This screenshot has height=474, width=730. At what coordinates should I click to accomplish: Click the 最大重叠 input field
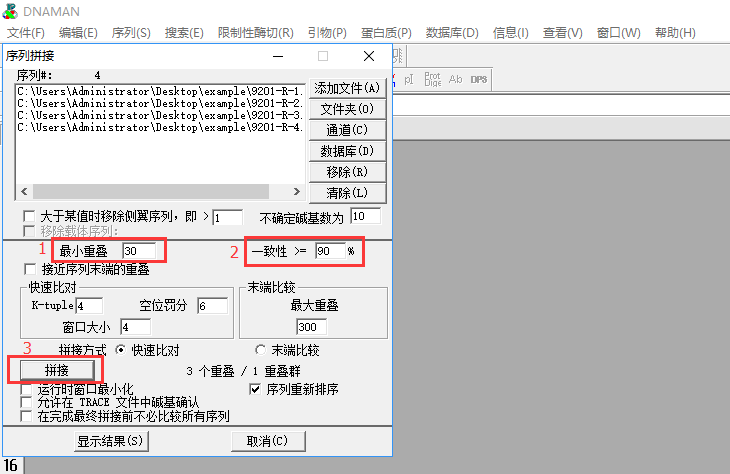[311, 327]
